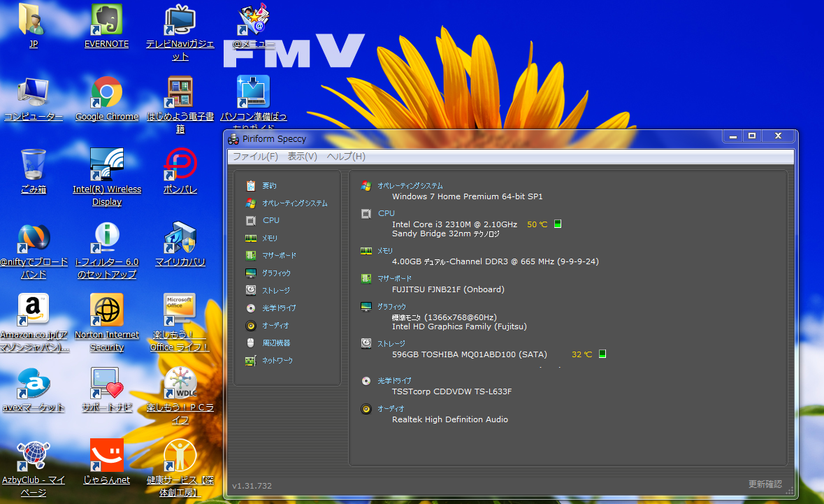Select グラフィック in the sidebar list
This screenshot has width=824, height=504.
(276, 273)
